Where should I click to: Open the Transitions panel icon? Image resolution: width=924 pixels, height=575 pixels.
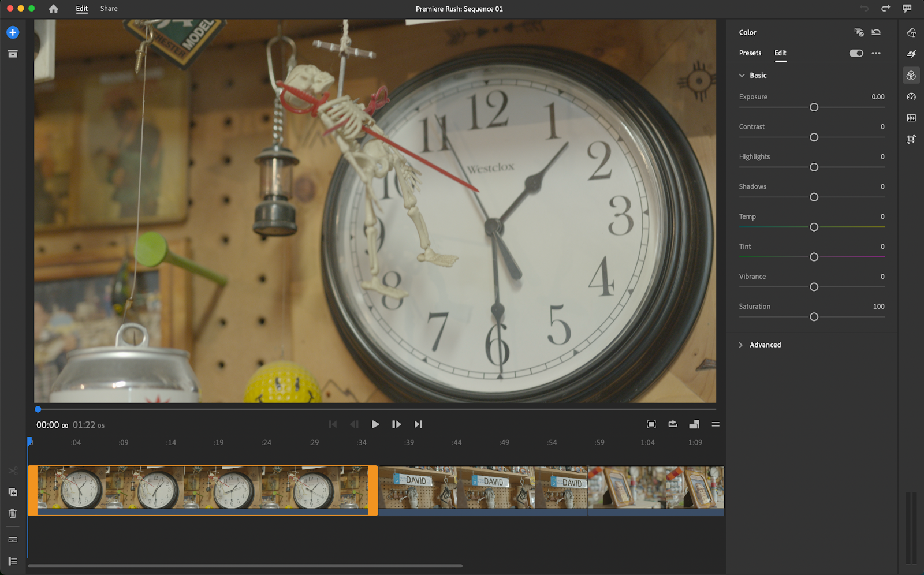click(x=911, y=54)
